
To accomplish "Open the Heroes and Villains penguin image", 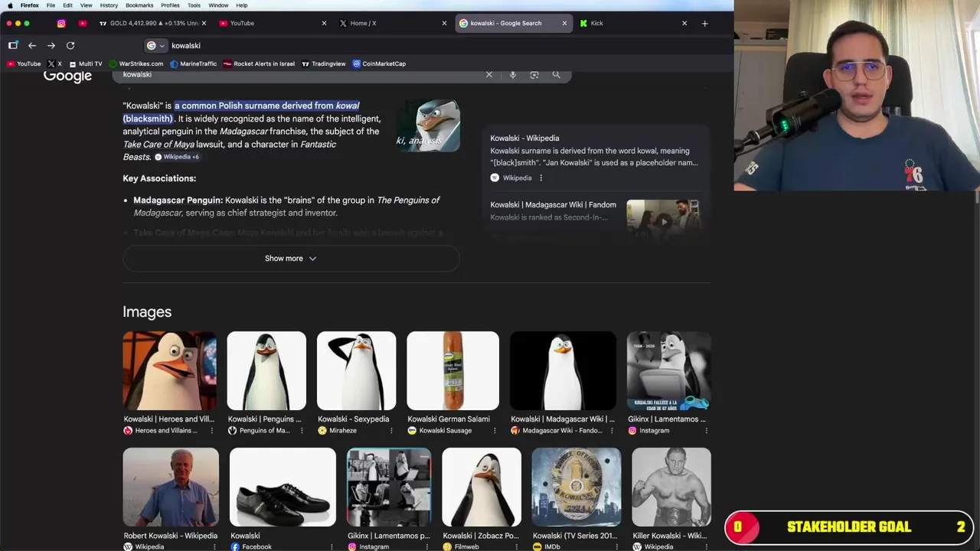I will pyautogui.click(x=169, y=370).
